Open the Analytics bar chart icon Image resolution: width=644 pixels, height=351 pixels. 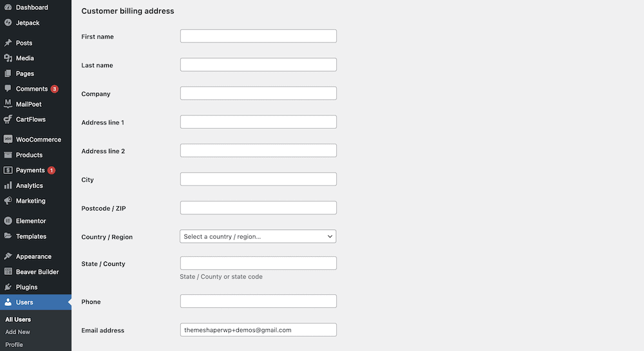[x=8, y=185]
